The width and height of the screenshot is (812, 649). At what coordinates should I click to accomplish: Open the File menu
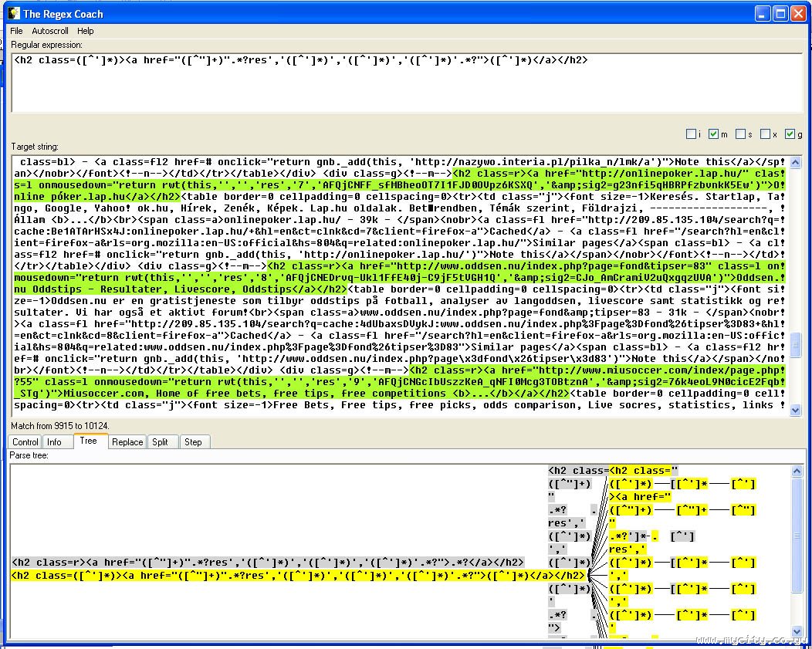(x=16, y=31)
